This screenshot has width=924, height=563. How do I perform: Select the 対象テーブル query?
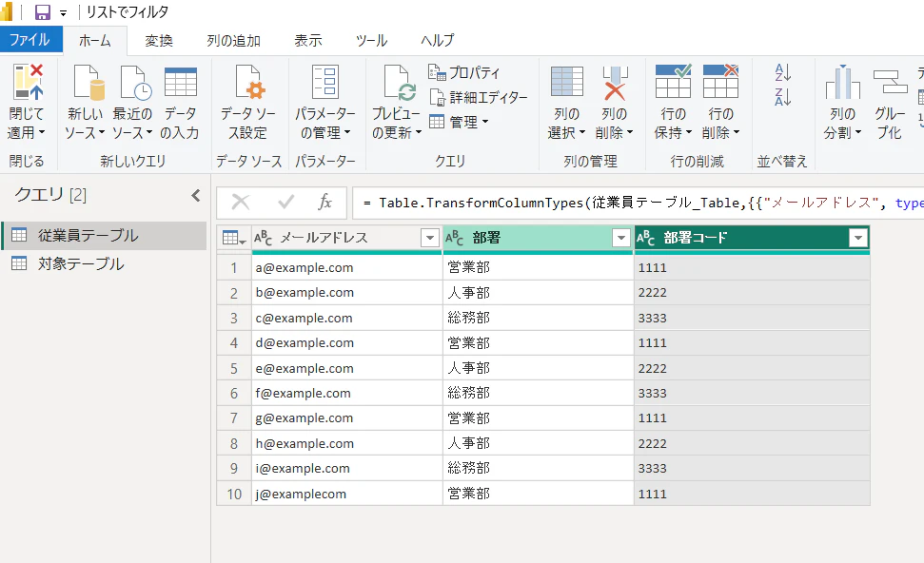105,263
